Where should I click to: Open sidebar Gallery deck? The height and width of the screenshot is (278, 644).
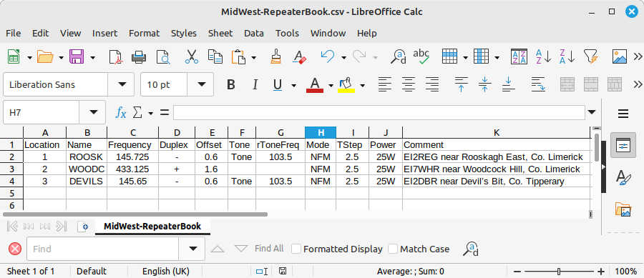623,209
